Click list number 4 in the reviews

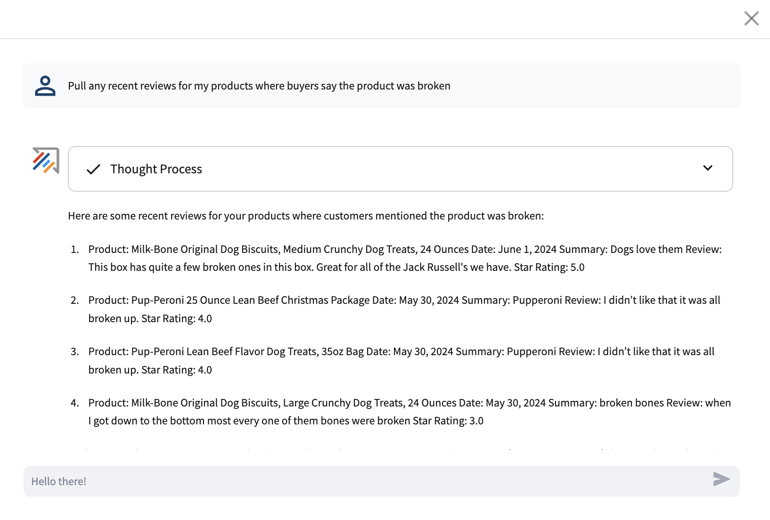(x=75, y=403)
